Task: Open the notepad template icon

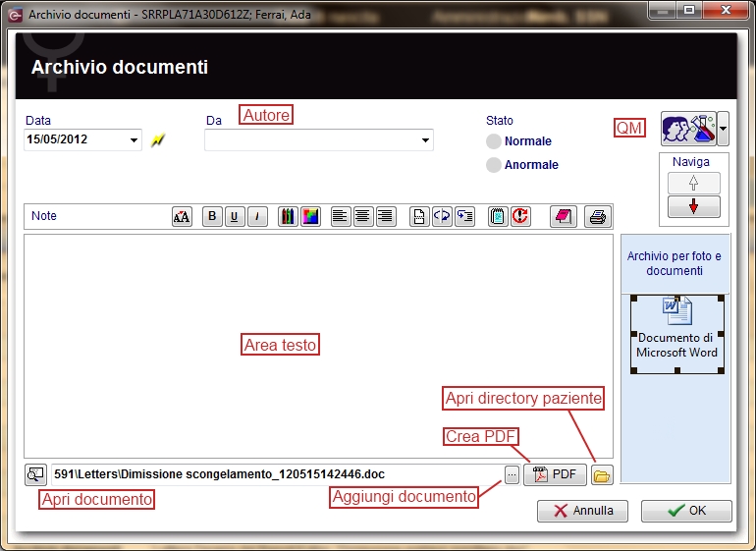Action: click(x=498, y=217)
